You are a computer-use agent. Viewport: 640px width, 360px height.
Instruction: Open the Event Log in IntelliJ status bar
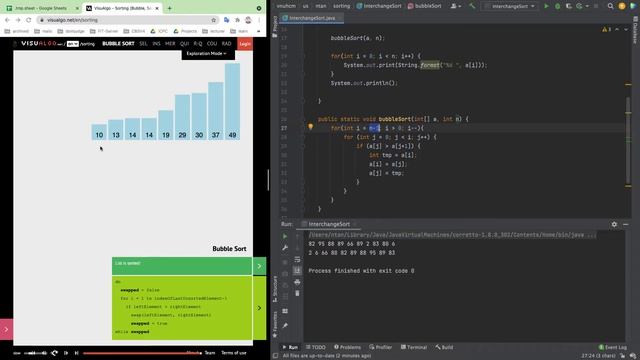[612, 347]
